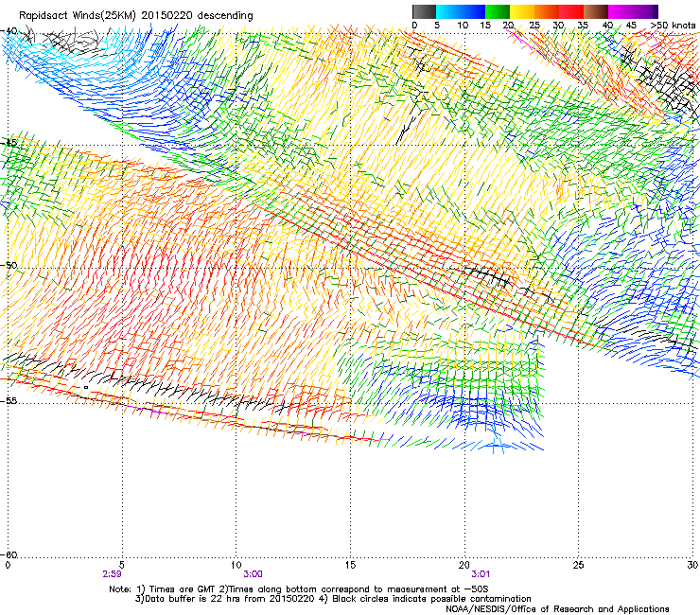Click the longitude label '25' on the axis
The height and width of the screenshot is (615, 700).
578,565
